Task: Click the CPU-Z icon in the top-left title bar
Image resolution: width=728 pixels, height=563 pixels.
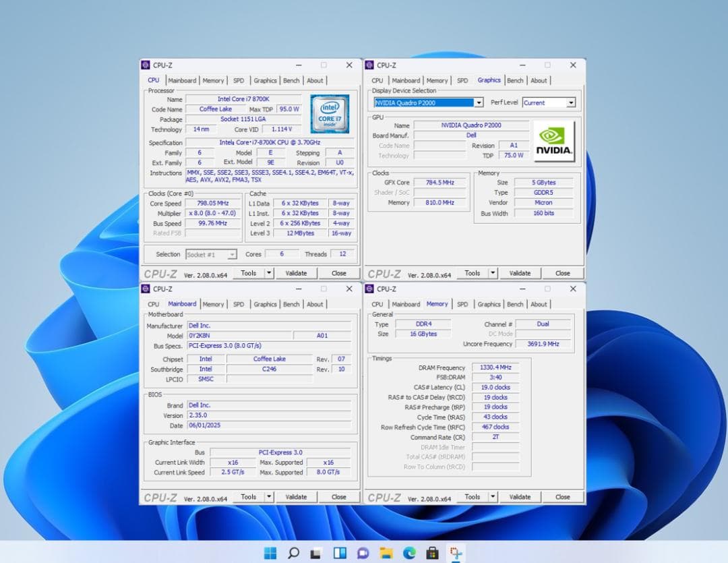Action: (x=146, y=65)
